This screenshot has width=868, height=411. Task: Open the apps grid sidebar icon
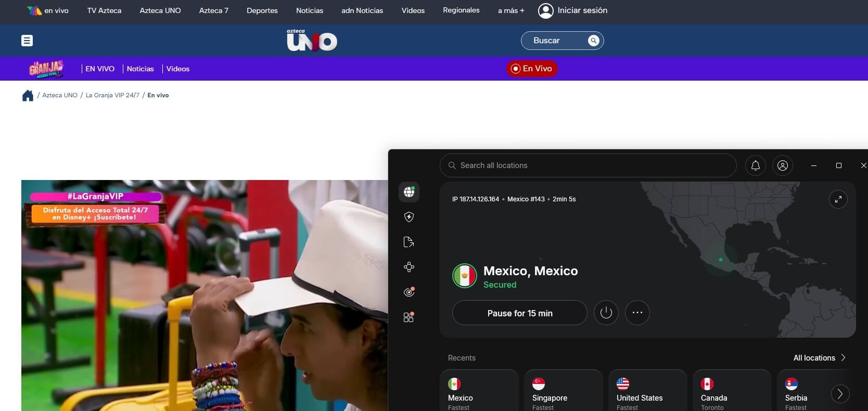[x=409, y=317]
